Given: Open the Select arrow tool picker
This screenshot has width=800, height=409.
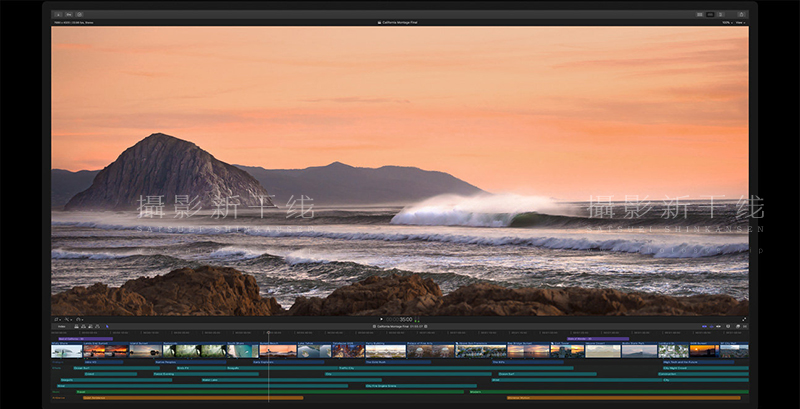Looking at the screenshot, I should tap(107, 326).
